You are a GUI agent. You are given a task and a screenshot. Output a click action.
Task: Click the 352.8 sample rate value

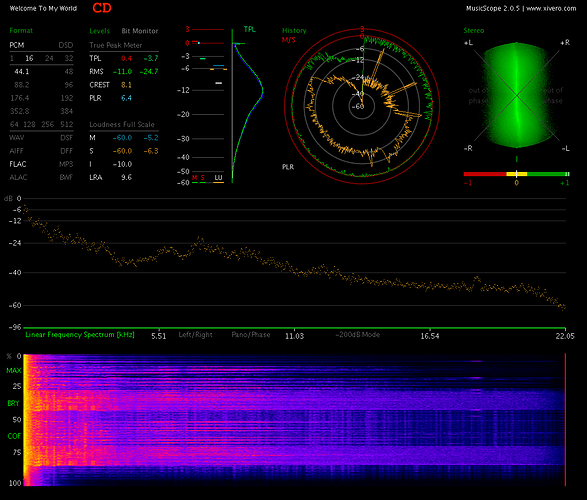(19, 111)
